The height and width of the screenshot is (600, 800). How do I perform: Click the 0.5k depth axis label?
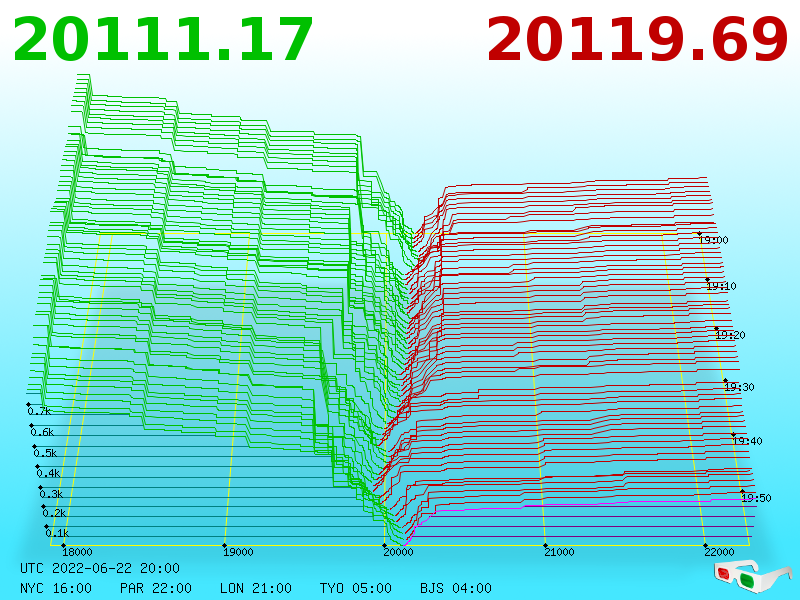tap(45, 453)
